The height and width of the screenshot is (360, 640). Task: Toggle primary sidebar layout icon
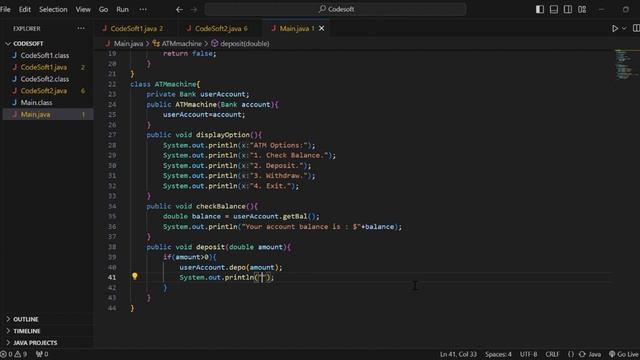[540, 9]
